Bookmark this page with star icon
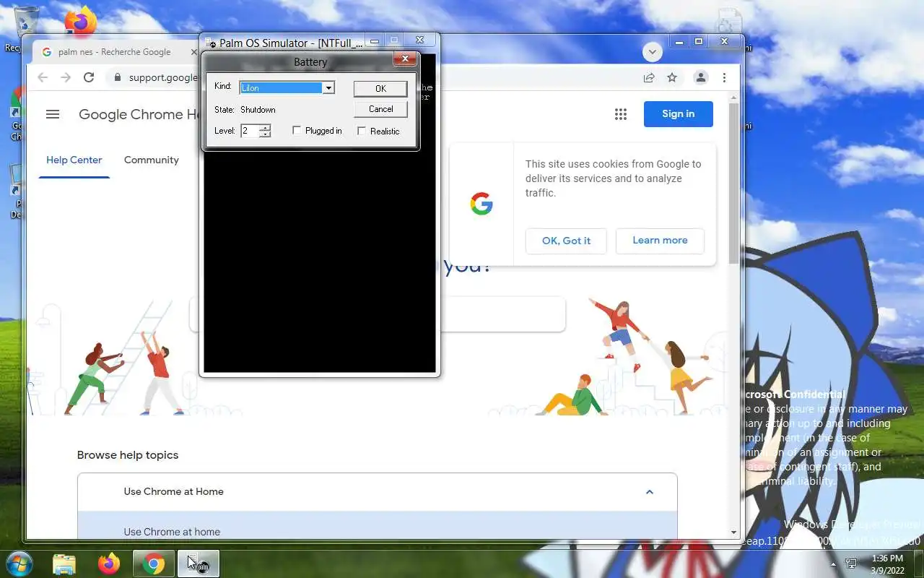Screen dimensions: 924x578 pyautogui.click(x=672, y=77)
